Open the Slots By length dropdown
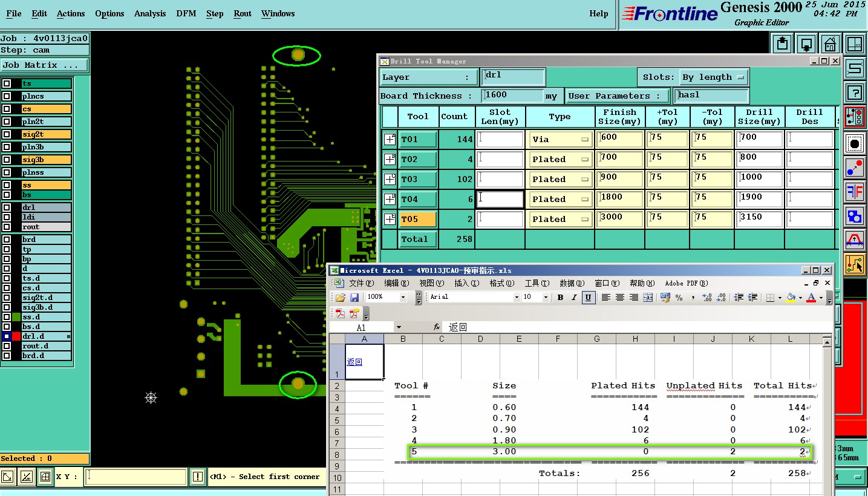Screen dimensions: 868x496 [x=714, y=77]
